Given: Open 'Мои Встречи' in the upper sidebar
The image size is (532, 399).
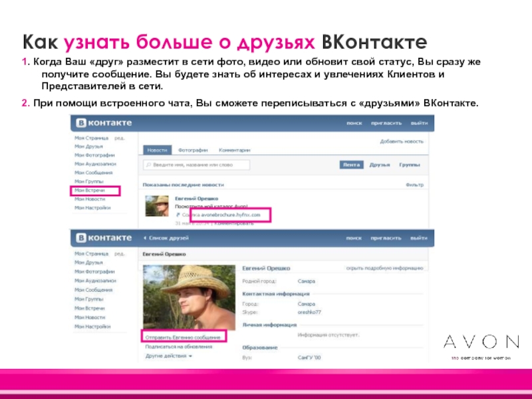Looking at the screenshot, I should pos(90,190).
